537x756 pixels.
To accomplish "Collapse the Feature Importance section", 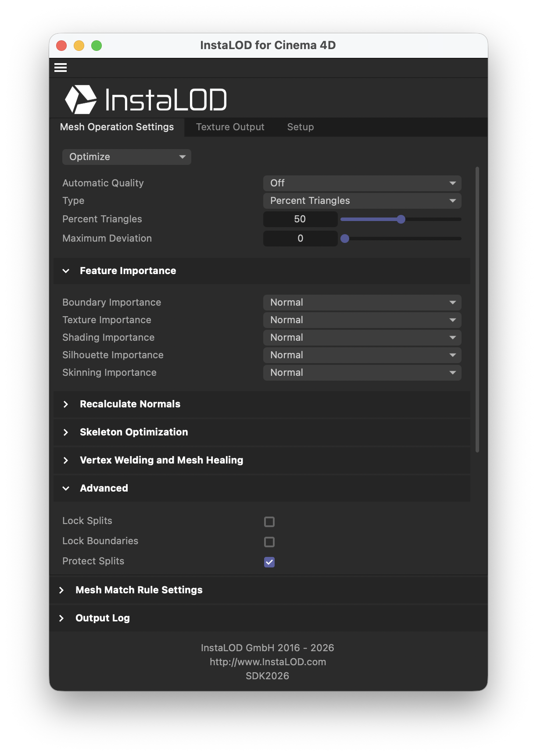I will (x=261, y=271).
